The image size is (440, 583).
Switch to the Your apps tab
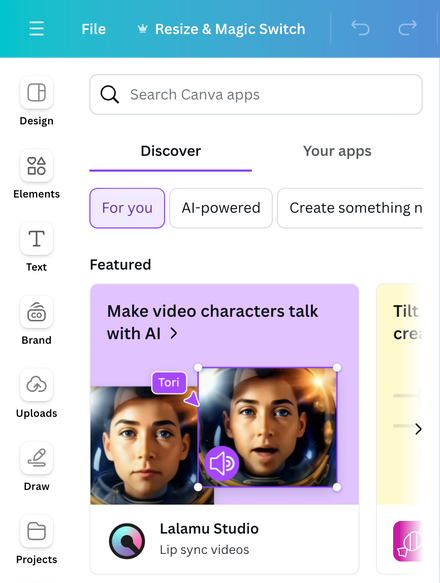coord(337,151)
